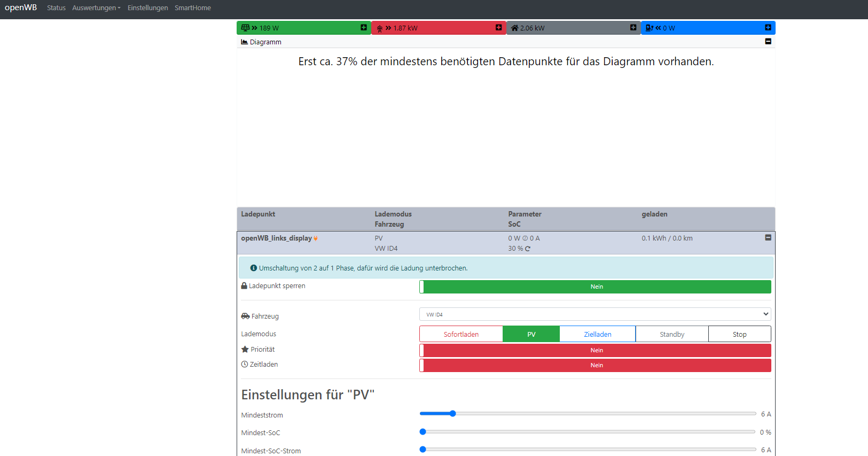
Task: Click the Mindeststrom slider handle
Action: pyautogui.click(x=452, y=414)
